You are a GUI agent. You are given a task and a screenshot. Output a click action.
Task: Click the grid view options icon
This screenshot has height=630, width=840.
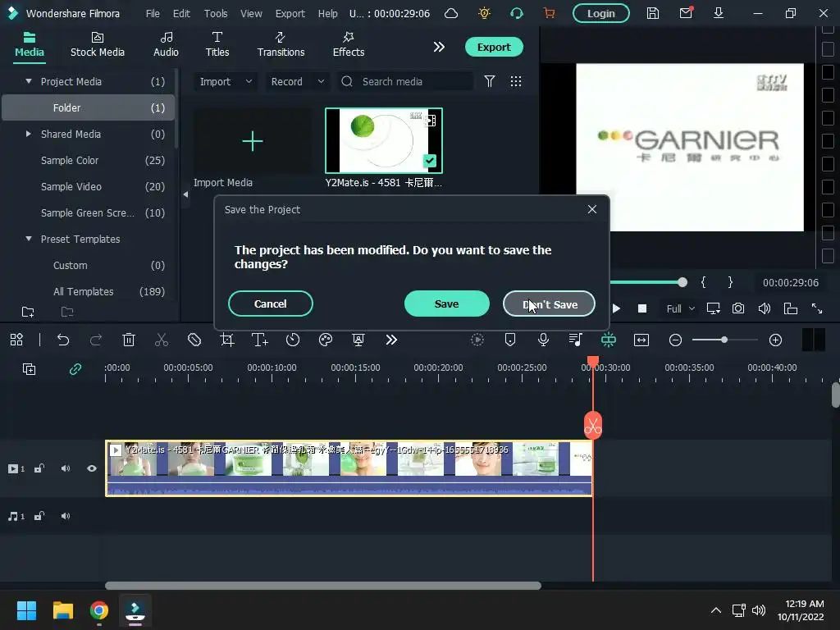pyautogui.click(x=515, y=81)
